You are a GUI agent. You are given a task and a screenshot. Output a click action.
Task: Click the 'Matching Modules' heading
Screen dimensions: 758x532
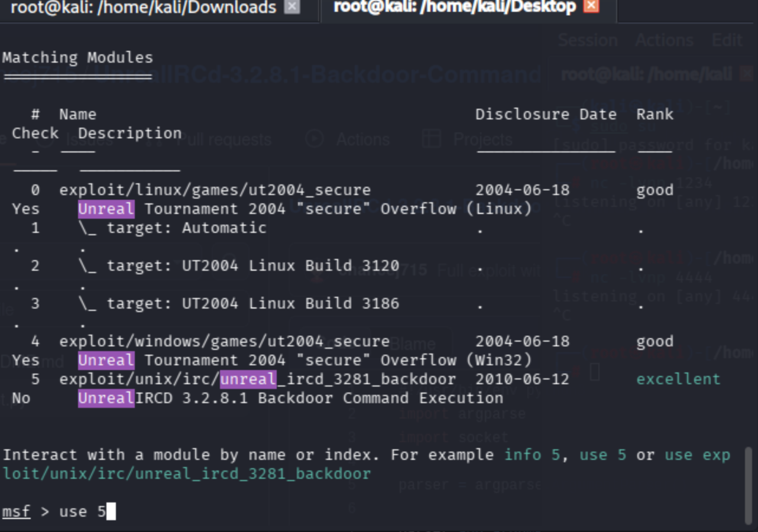77,58
